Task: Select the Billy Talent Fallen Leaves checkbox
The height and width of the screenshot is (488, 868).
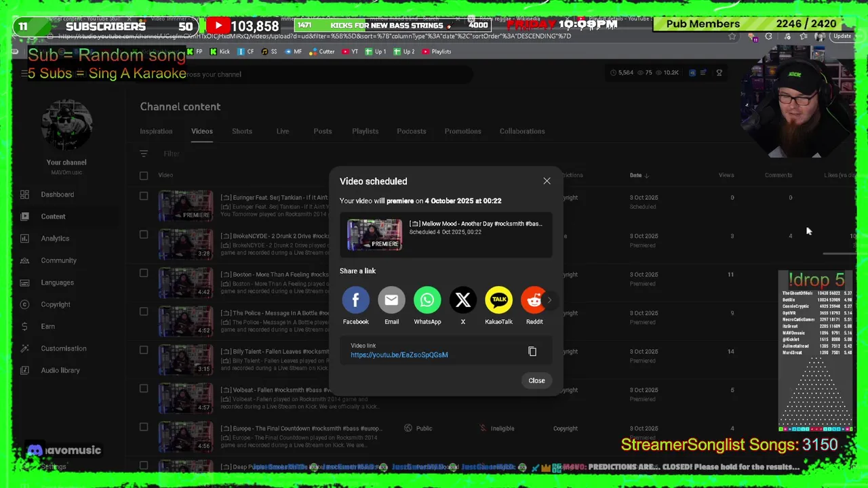Action: pyautogui.click(x=144, y=350)
